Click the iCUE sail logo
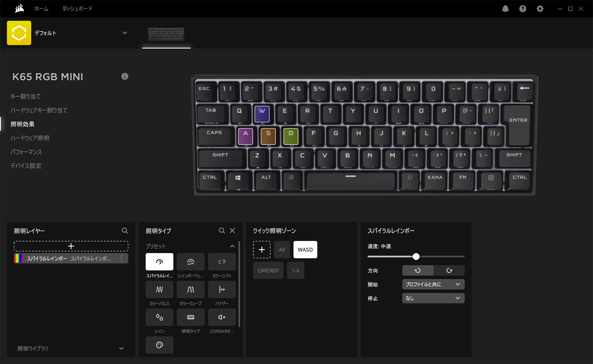Screen dimensions: 593x364 click(x=19, y=9)
